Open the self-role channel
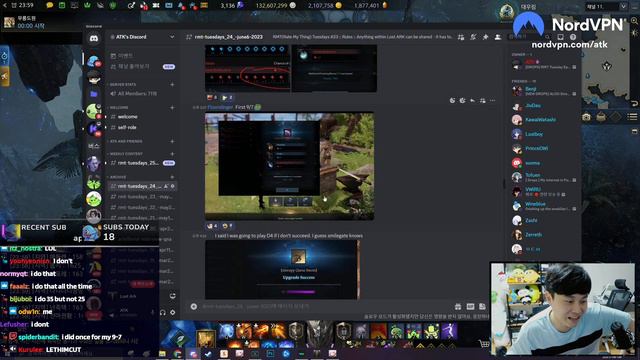Image resolution: width=640 pixels, height=360 pixels. click(x=142, y=127)
